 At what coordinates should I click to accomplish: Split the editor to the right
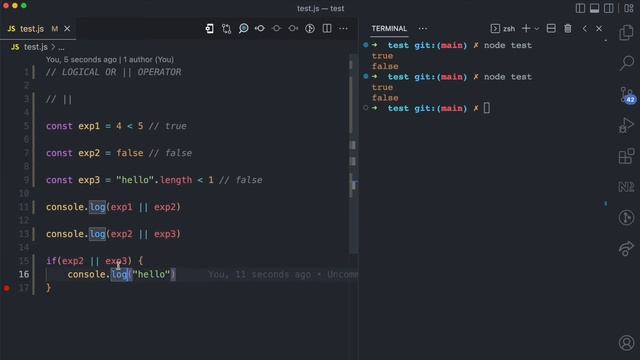(327, 29)
